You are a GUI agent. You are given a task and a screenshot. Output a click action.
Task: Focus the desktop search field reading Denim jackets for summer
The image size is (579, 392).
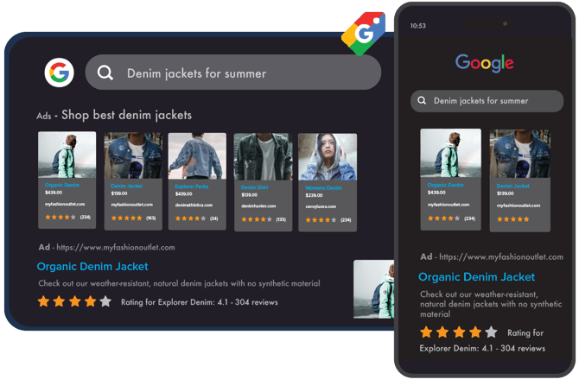pyautogui.click(x=233, y=73)
